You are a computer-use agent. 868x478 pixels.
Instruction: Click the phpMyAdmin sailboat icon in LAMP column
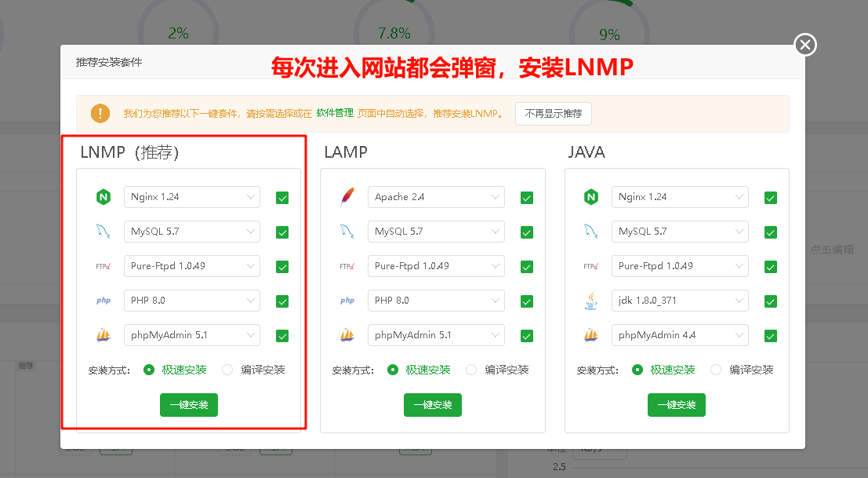[347, 335]
